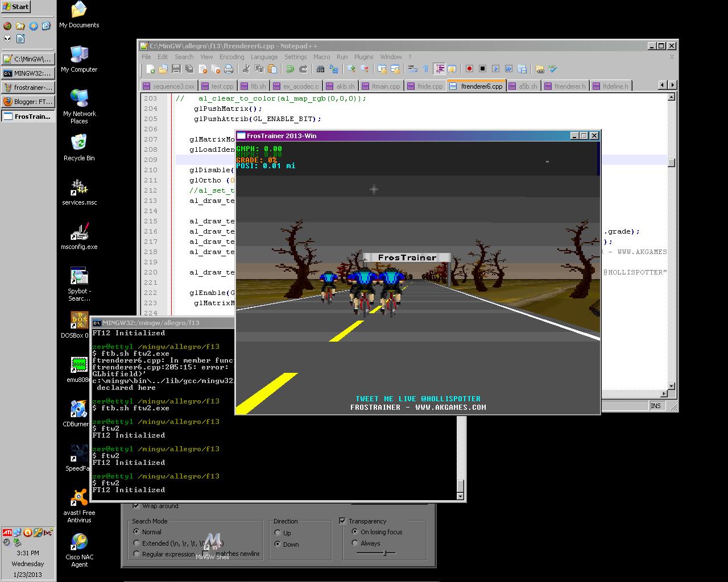Image resolution: width=728 pixels, height=582 pixels.
Task: Open Find with the binoculars icon
Action: click(321, 69)
